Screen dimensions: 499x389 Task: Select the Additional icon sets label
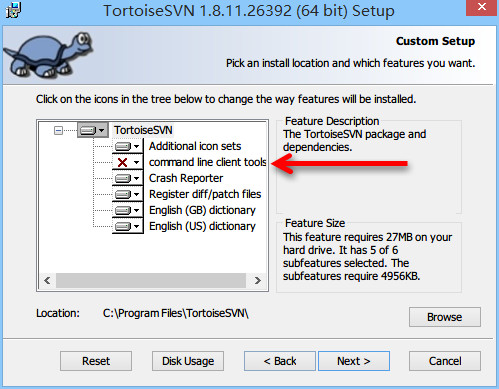coord(195,146)
